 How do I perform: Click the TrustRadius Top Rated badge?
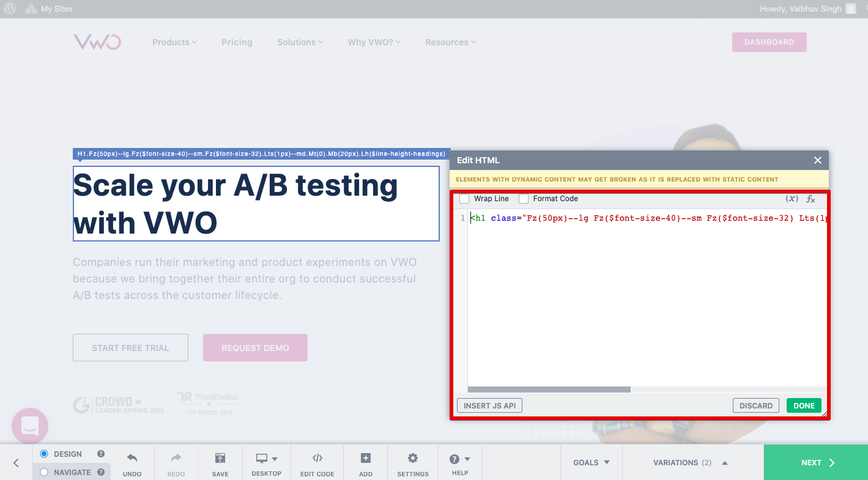pyautogui.click(x=207, y=404)
